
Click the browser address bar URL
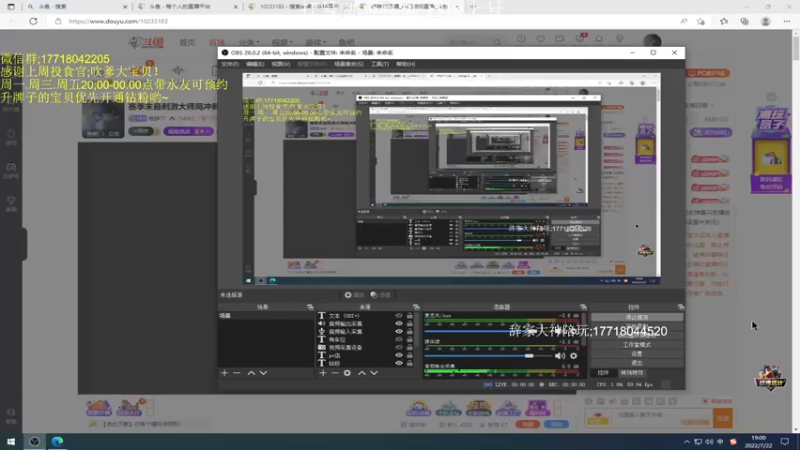click(x=118, y=21)
